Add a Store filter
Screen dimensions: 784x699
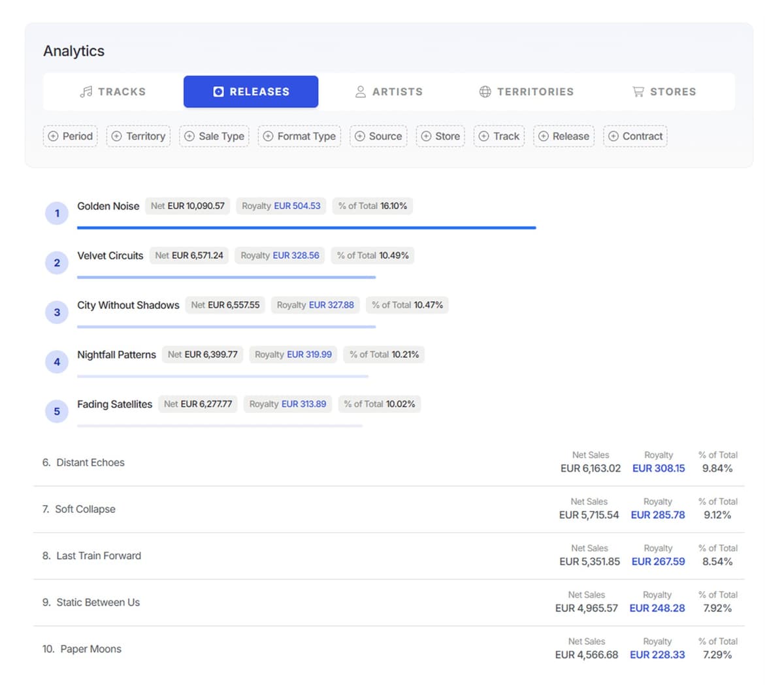[x=440, y=136]
